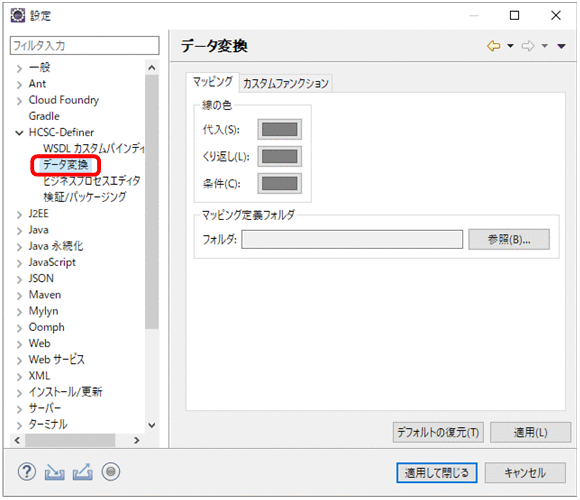580x500 pixels.
Task: Open the view menu triangle in header
Action: tap(562, 46)
